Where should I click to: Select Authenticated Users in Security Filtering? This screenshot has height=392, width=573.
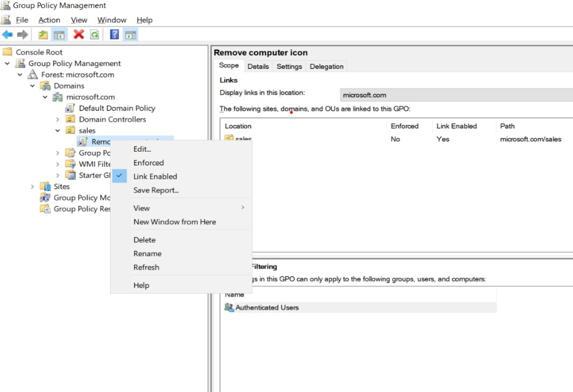(x=360, y=308)
